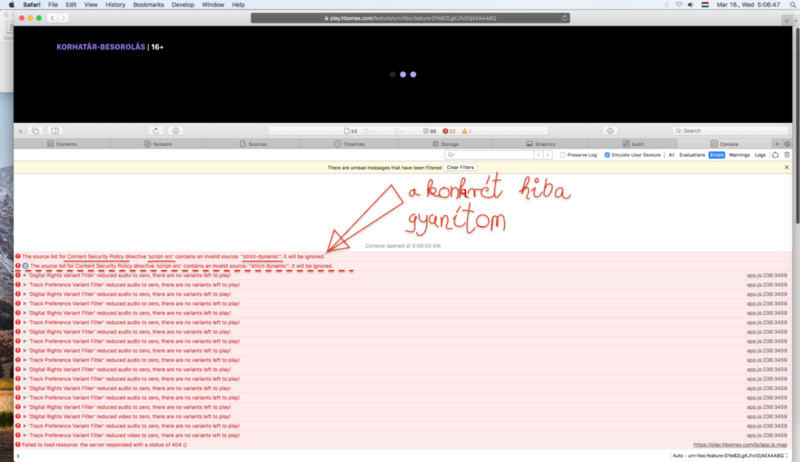Select the Console tab

(724, 144)
